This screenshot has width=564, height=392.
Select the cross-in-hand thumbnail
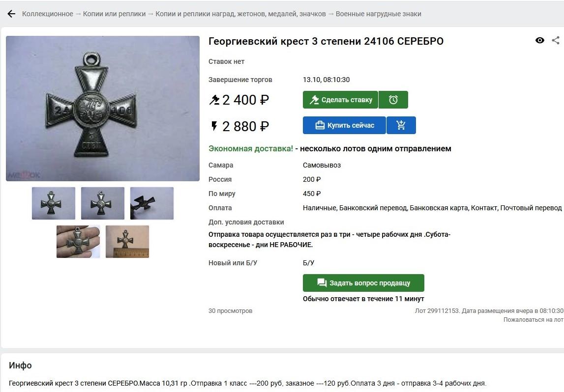78,242
